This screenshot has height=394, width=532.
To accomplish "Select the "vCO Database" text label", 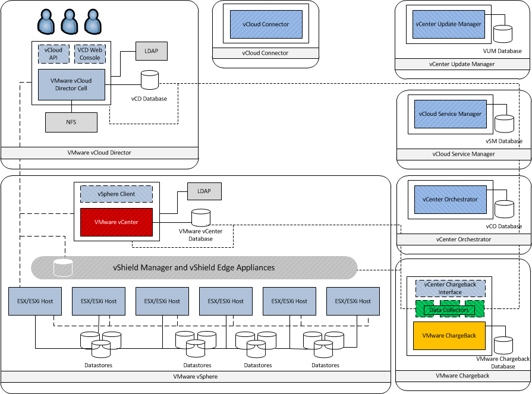I will 504,226.
